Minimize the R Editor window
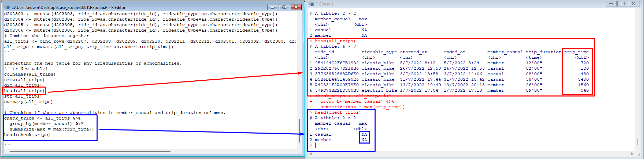The width and height of the screenshot is (644, 159). coord(273,7)
